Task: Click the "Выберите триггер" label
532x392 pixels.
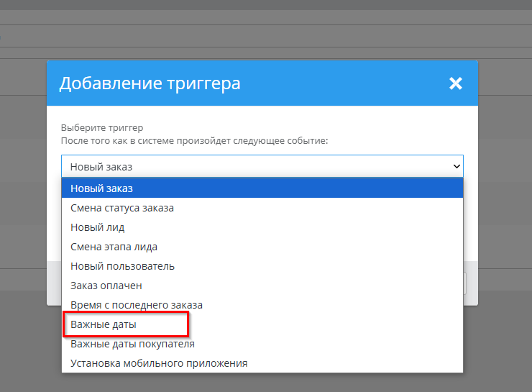Action: [x=102, y=127]
